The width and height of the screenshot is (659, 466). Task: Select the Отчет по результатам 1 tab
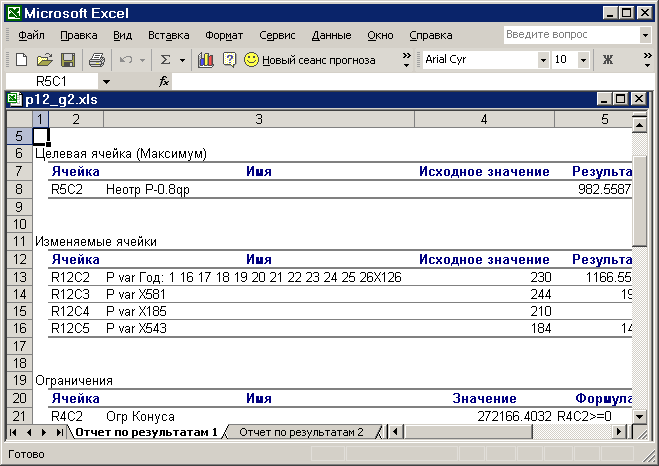(x=146, y=432)
